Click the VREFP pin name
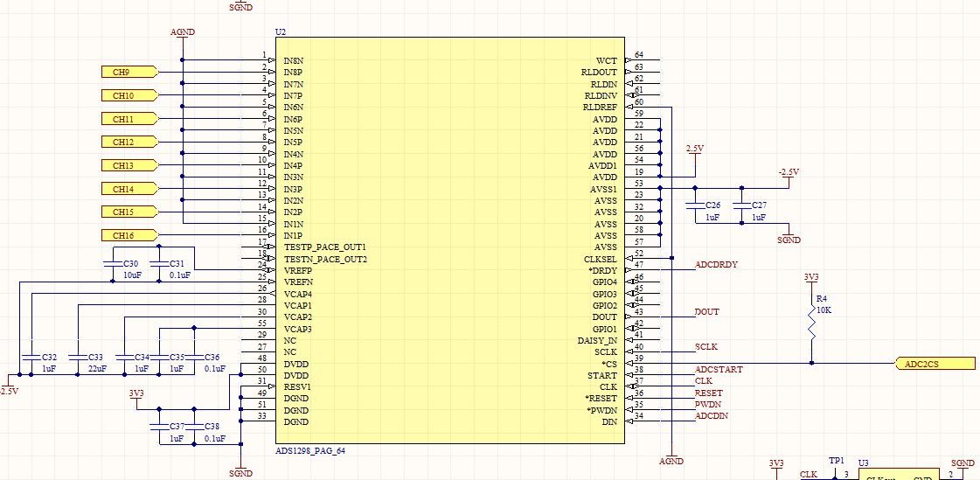This screenshot has width=980, height=480. (x=297, y=271)
